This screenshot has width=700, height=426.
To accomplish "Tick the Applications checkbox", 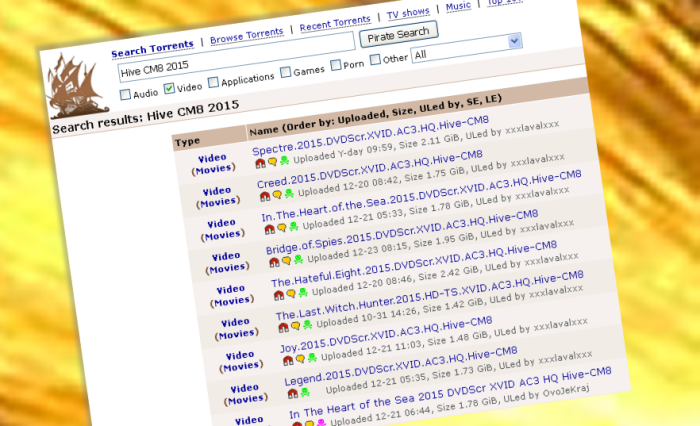I will click(x=213, y=82).
